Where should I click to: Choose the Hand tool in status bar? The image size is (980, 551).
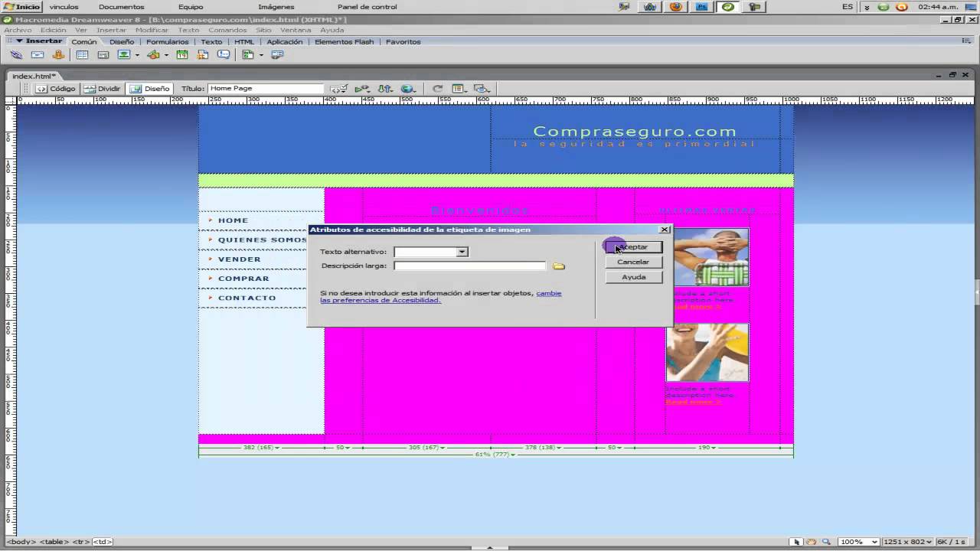[x=811, y=542]
